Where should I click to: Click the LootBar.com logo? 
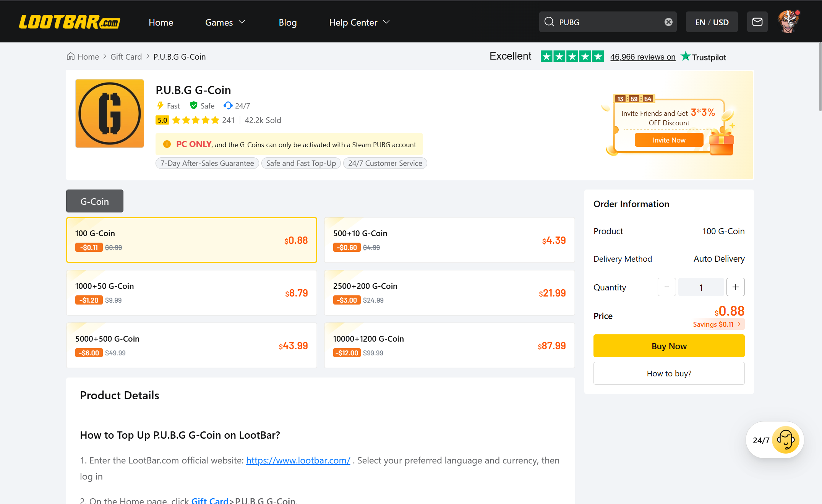tap(70, 22)
